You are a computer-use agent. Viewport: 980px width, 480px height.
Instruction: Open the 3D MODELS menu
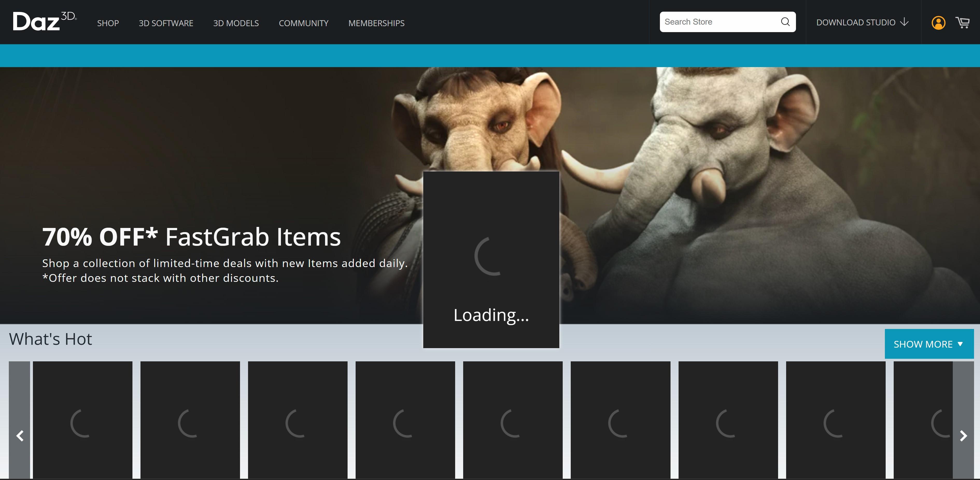pos(236,23)
